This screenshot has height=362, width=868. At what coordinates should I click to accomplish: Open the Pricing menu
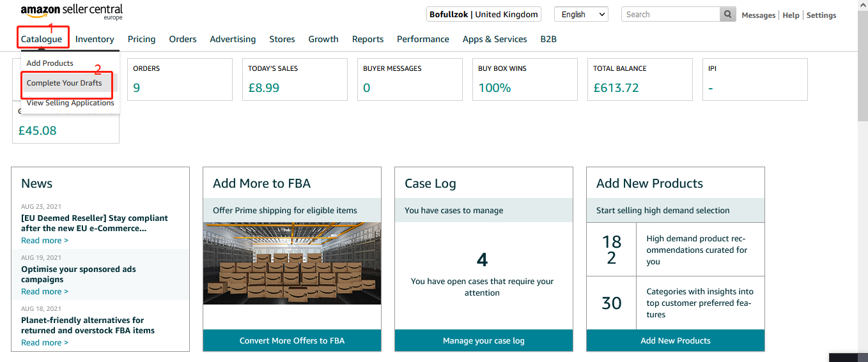(141, 39)
